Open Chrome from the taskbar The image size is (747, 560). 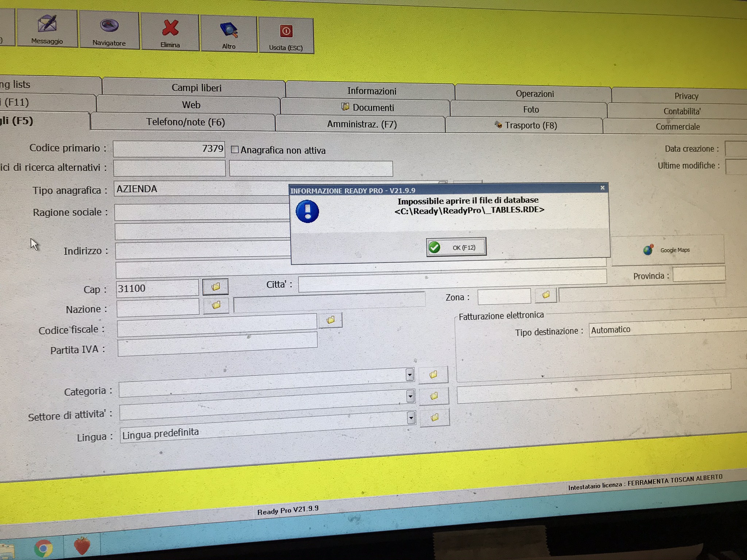tap(43, 548)
